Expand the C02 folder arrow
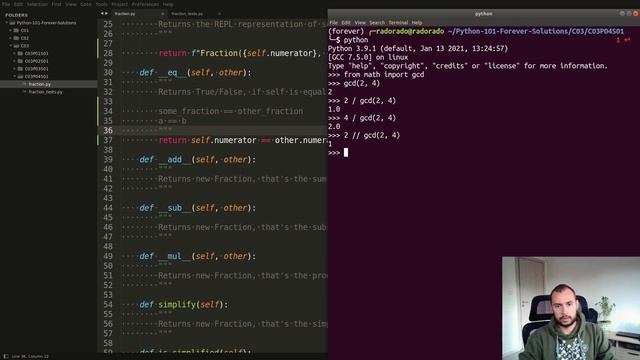The image size is (640, 360). point(11,38)
